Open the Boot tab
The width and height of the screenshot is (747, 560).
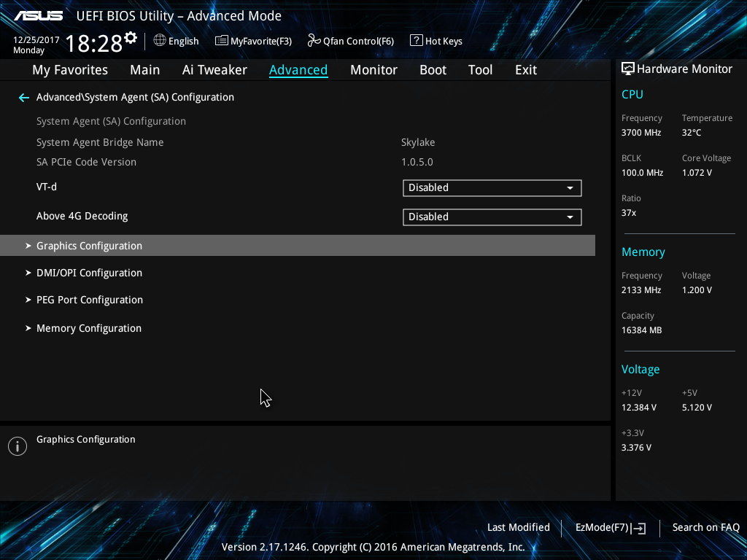pyautogui.click(x=433, y=70)
